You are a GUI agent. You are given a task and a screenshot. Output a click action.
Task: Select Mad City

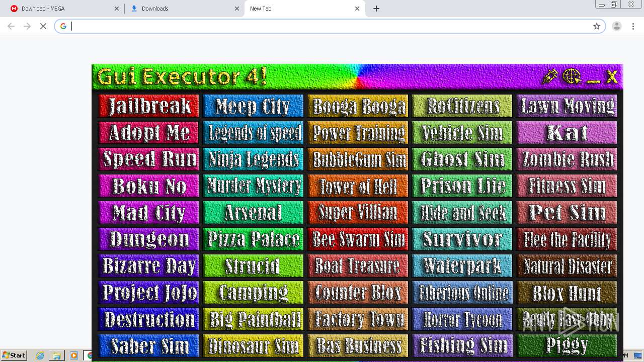(x=149, y=213)
